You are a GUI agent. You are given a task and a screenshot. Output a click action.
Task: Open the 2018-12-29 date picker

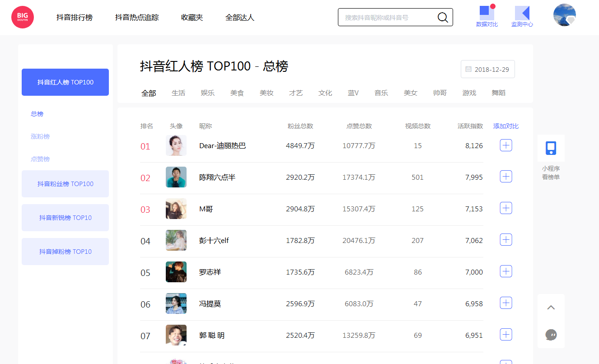pyautogui.click(x=488, y=69)
